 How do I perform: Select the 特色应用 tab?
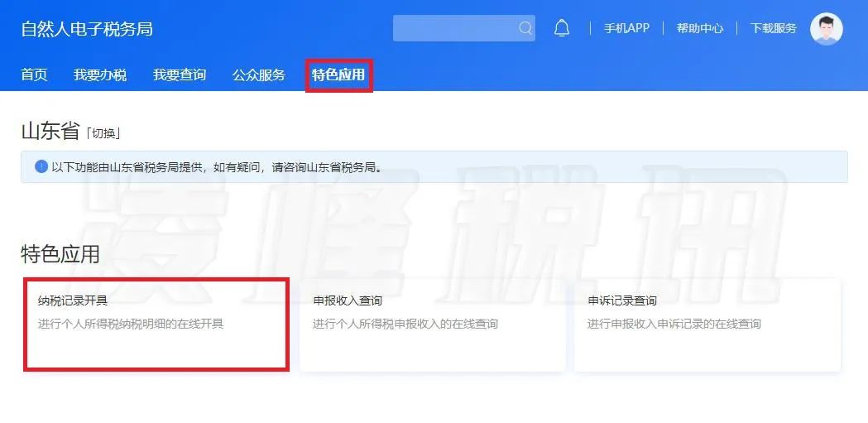pyautogui.click(x=338, y=75)
